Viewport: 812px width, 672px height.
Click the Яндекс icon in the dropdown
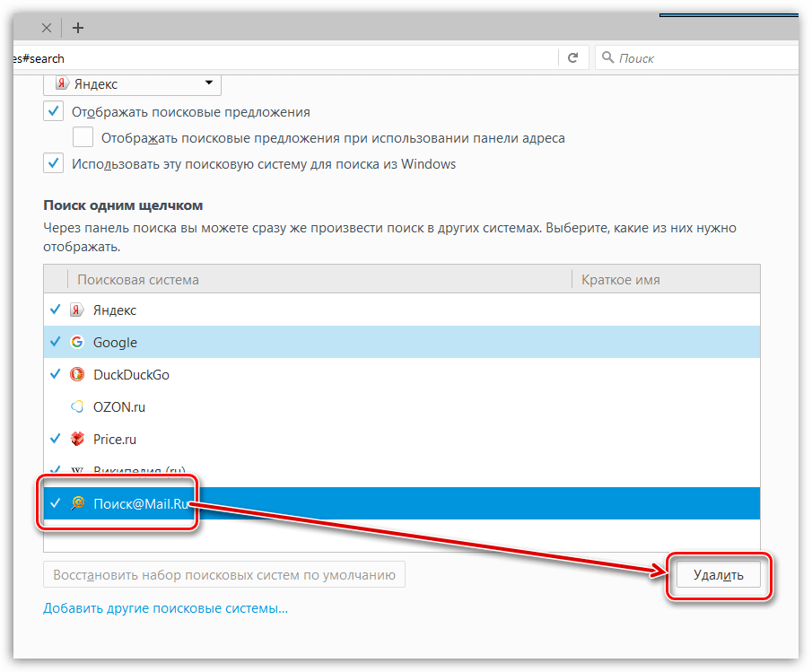click(62, 83)
